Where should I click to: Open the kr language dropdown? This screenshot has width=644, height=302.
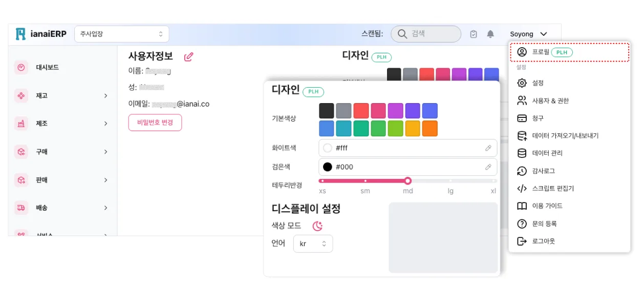(313, 244)
